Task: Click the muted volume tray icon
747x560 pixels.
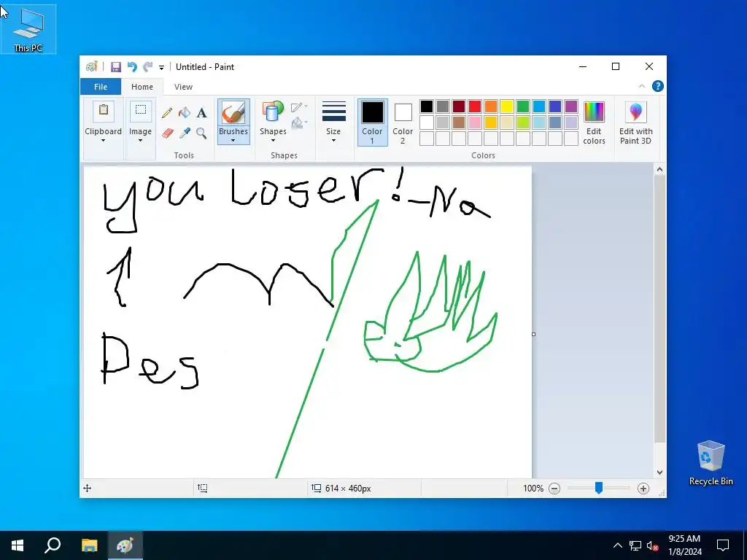Action: tap(653, 546)
